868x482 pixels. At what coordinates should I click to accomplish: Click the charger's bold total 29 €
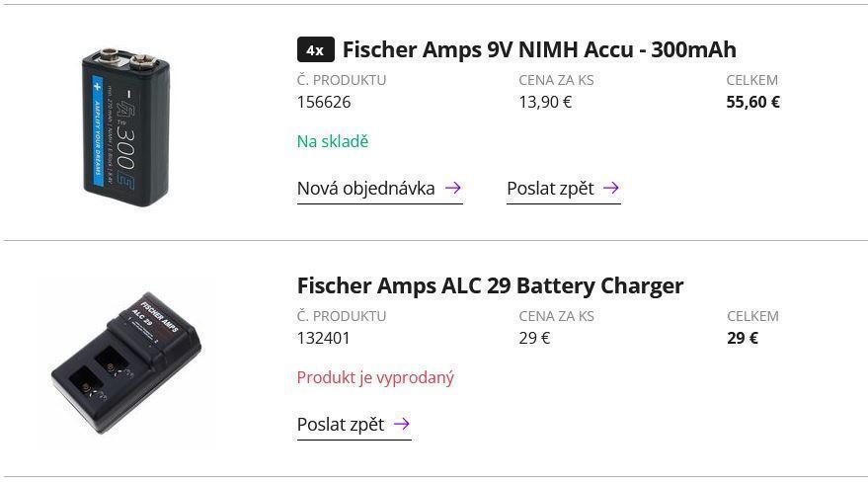coord(743,338)
